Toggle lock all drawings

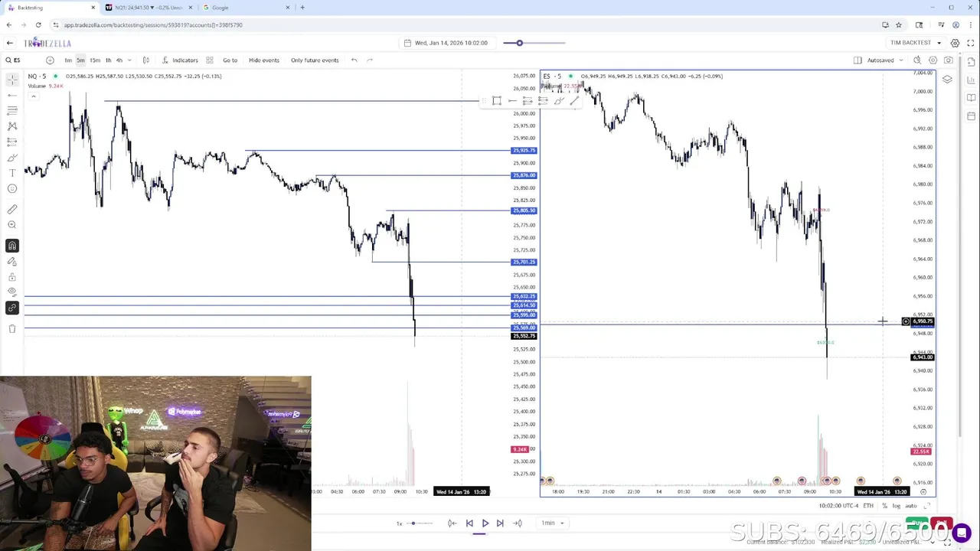click(12, 277)
